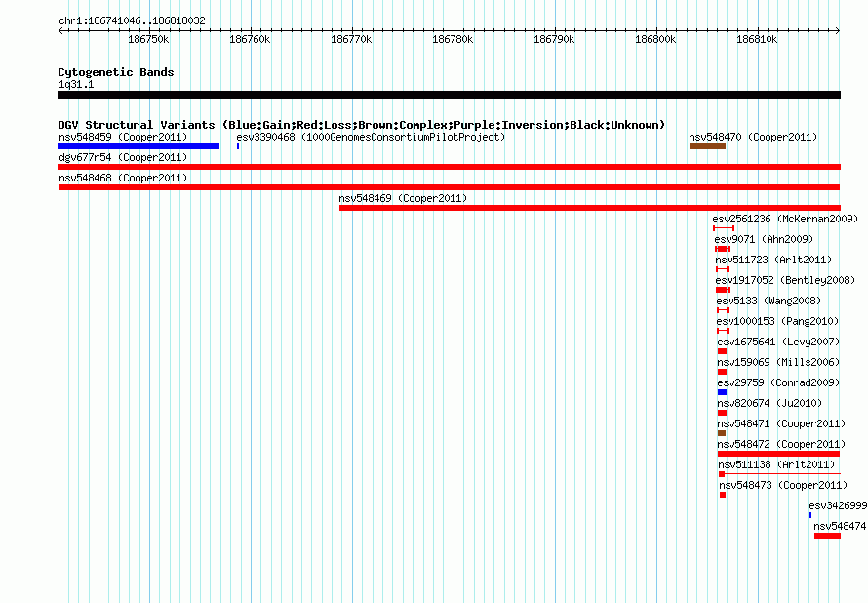
Task: Click the esv2561236 (McKernan2009) label
Action: click(785, 219)
